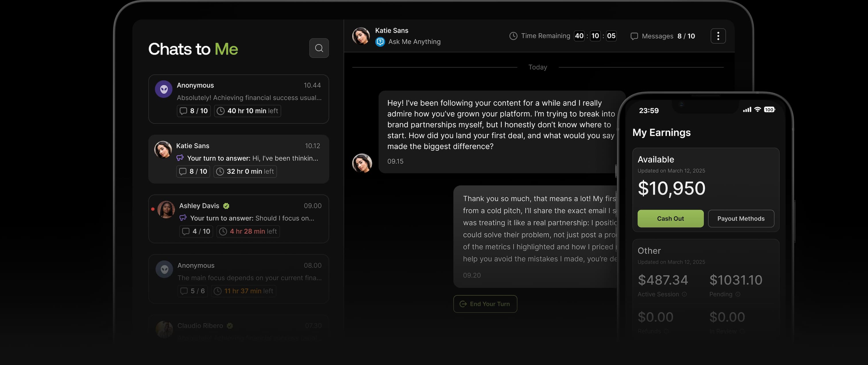Click the Cash Out button
868x365 pixels.
[670, 219]
